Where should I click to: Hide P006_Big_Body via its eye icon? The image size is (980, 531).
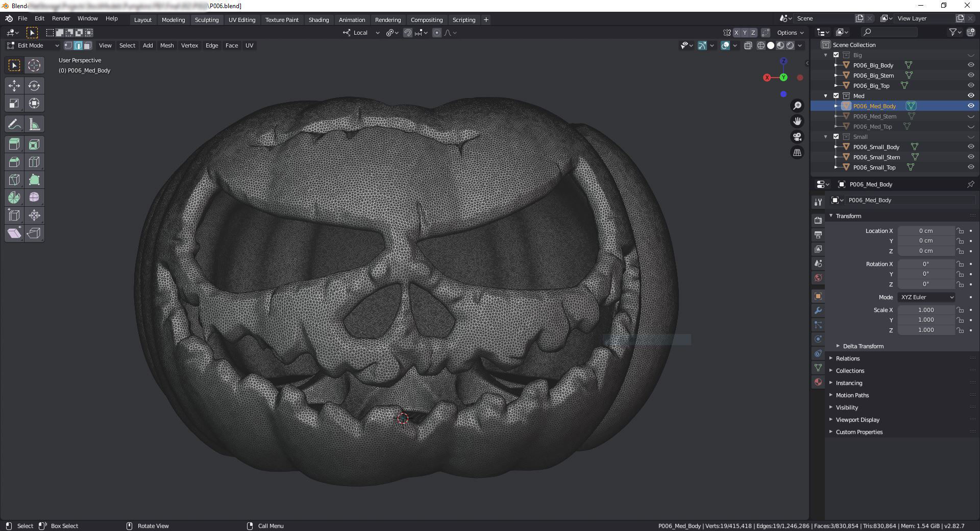(x=971, y=65)
